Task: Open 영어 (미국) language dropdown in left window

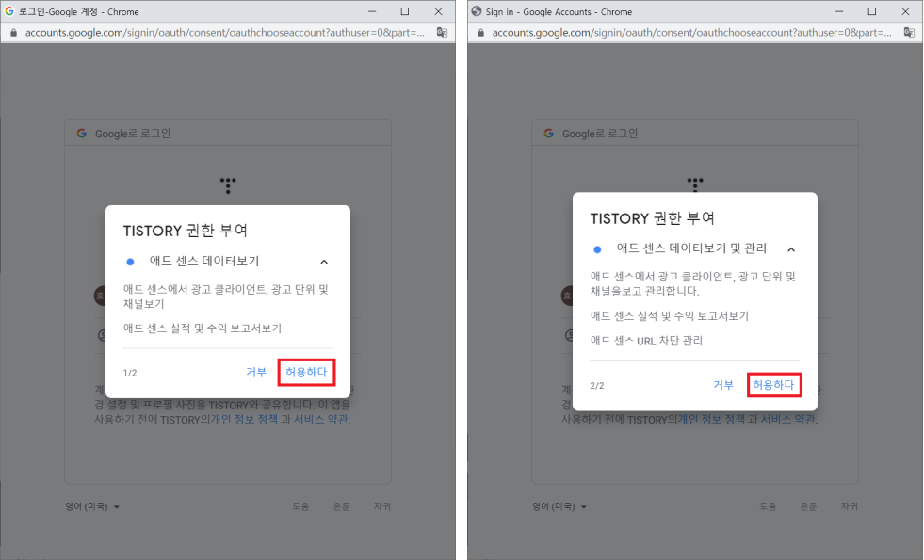Action: pyautogui.click(x=92, y=506)
